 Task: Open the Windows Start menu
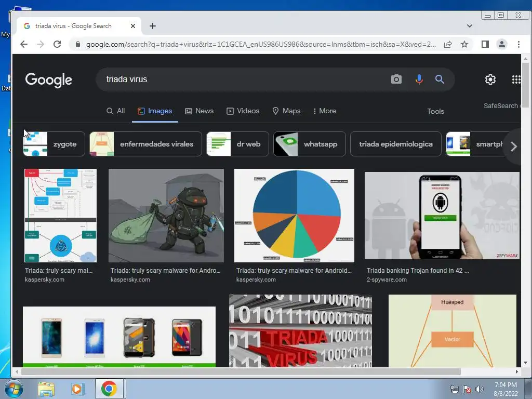(x=14, y=389)
